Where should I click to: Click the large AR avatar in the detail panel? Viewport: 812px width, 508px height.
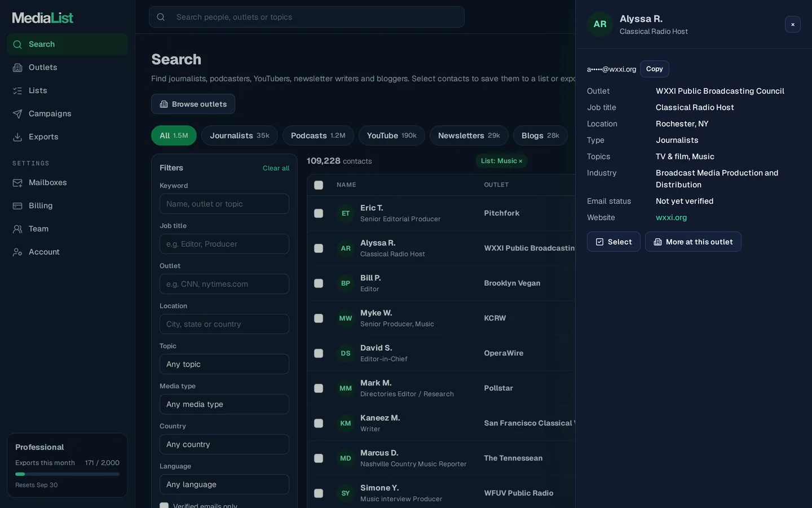pyautogui.click(x=600, y=24)
